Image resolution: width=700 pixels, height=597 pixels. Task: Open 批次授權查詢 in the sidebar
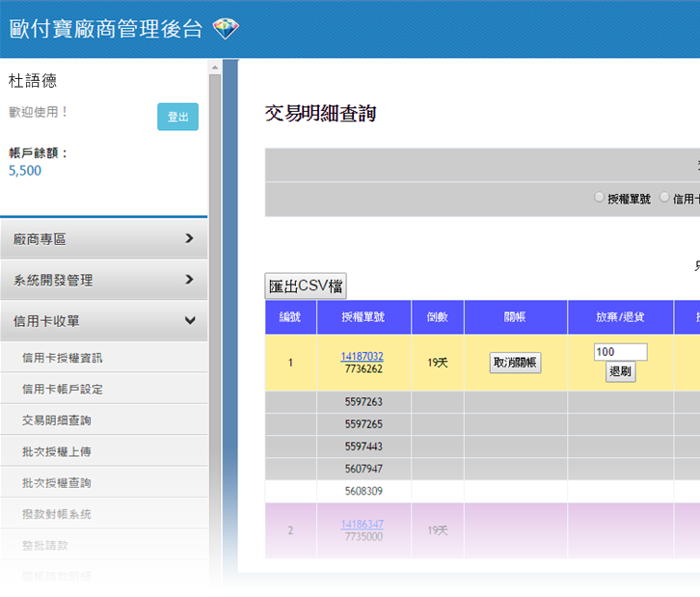click(103, 482)
